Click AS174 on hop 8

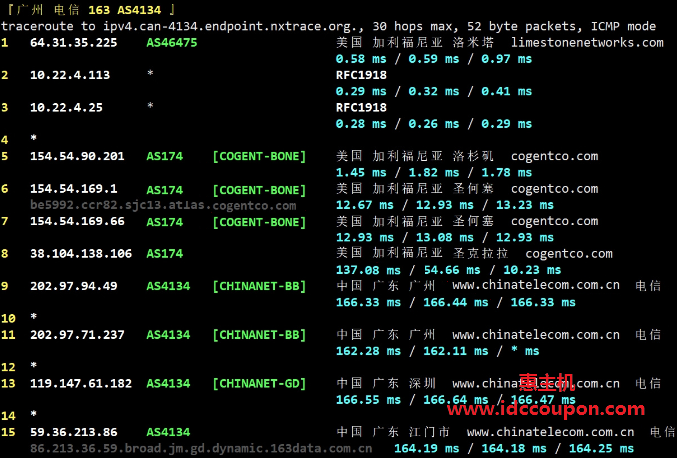(x=165, y=254)
